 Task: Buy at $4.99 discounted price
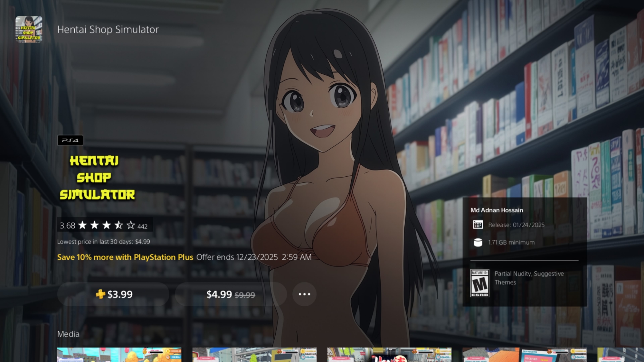click(x=231, y=294)
